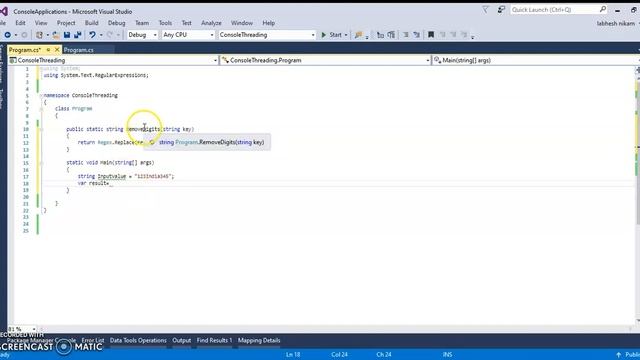Image resolution: width=640 pixels, height=360 pixels.
Task: Pin the active Program.cs* tab
Action: (48, 50)
